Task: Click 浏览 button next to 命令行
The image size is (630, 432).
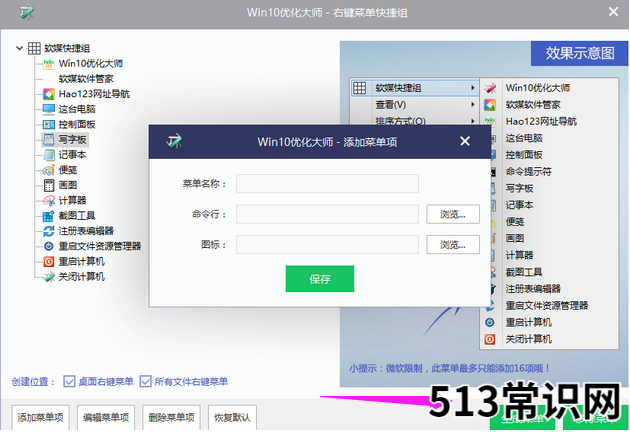Action: pos(453,214)
